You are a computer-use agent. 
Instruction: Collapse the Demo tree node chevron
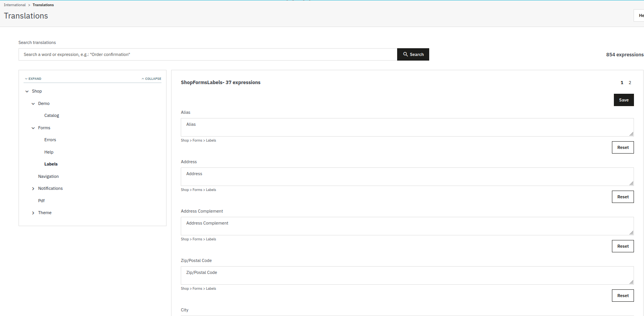click(x=33, y=104)
